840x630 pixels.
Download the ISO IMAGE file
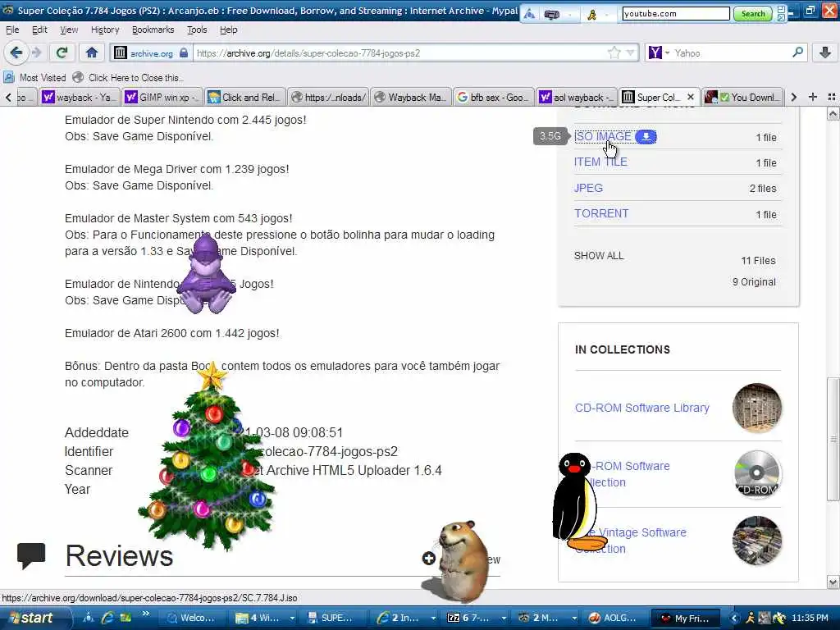click(603, 137)
